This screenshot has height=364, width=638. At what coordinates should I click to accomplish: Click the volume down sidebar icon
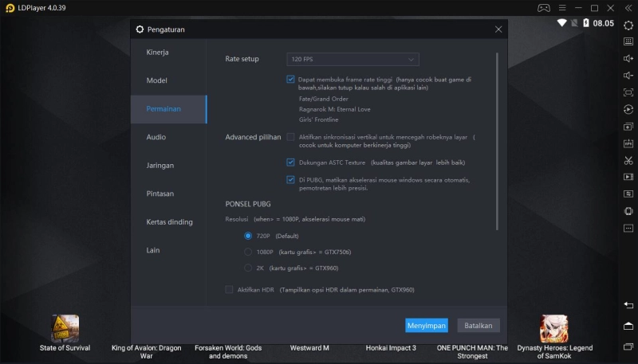pyautogui.click(x=628, y=76)
